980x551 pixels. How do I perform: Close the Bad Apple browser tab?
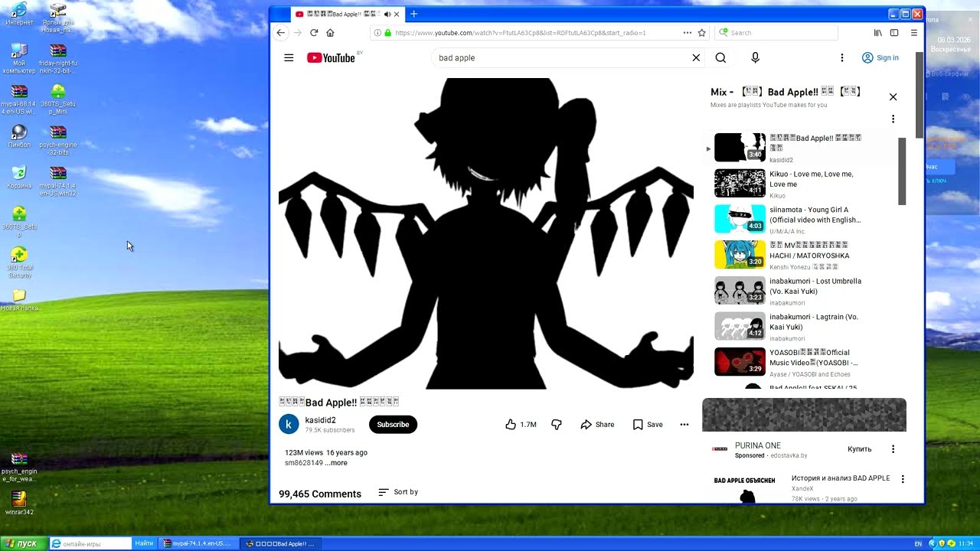(x=397, y=14)
